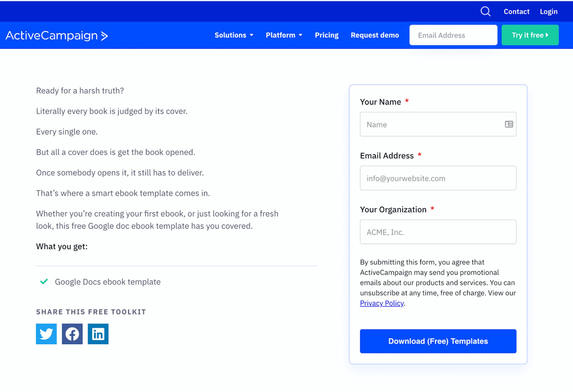Click the header Email Address box
This screenshot has width=573, height=392.
453,35
